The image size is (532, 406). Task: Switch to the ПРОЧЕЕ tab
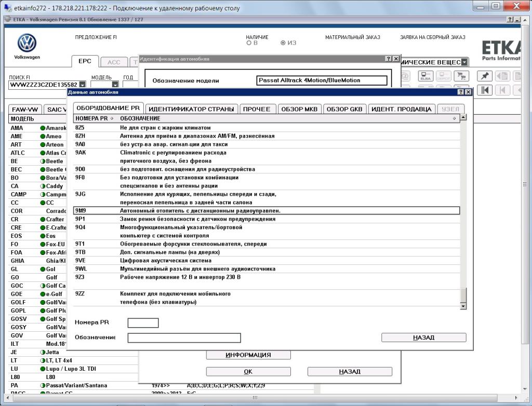[257, 109]
